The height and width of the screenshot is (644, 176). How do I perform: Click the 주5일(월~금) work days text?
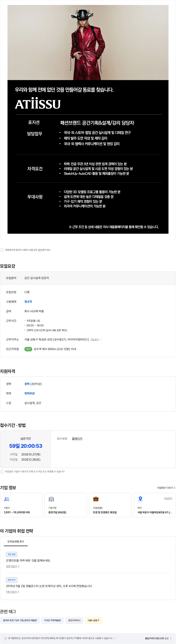click(33, 321)
